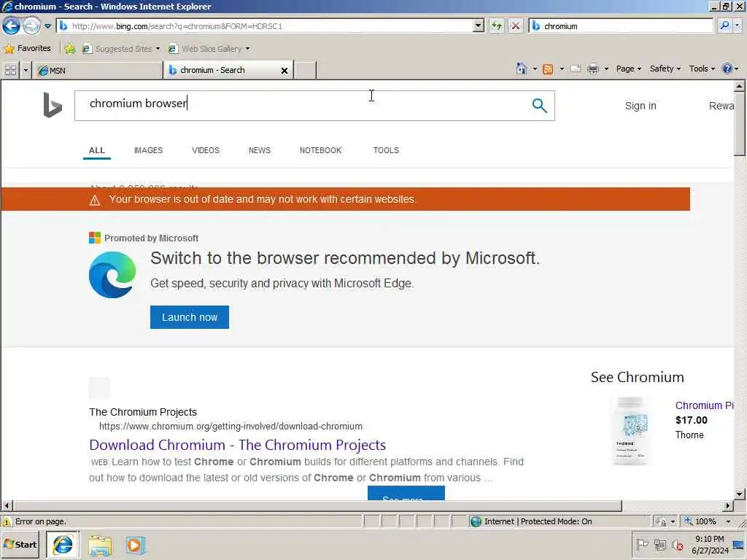Screen dimensions: 747x560
Task: Launch Windows Media Player from taskbar
Action: 135,545
